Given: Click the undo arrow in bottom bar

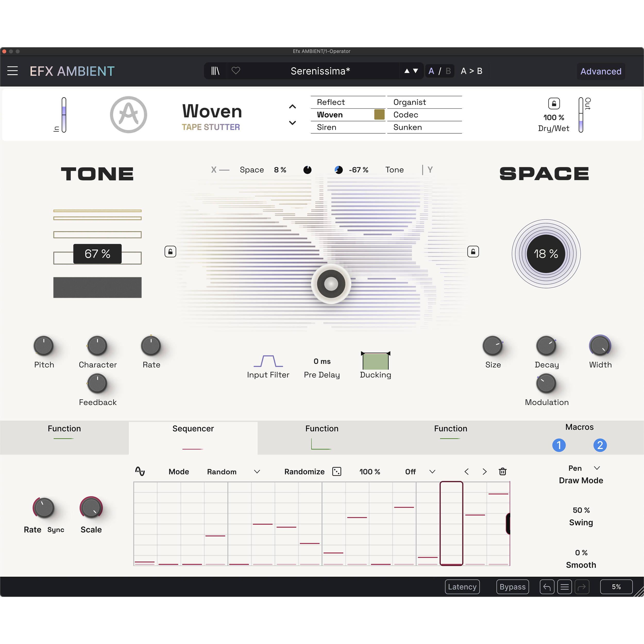Looking at the screenshot, I should pos(547,587).
